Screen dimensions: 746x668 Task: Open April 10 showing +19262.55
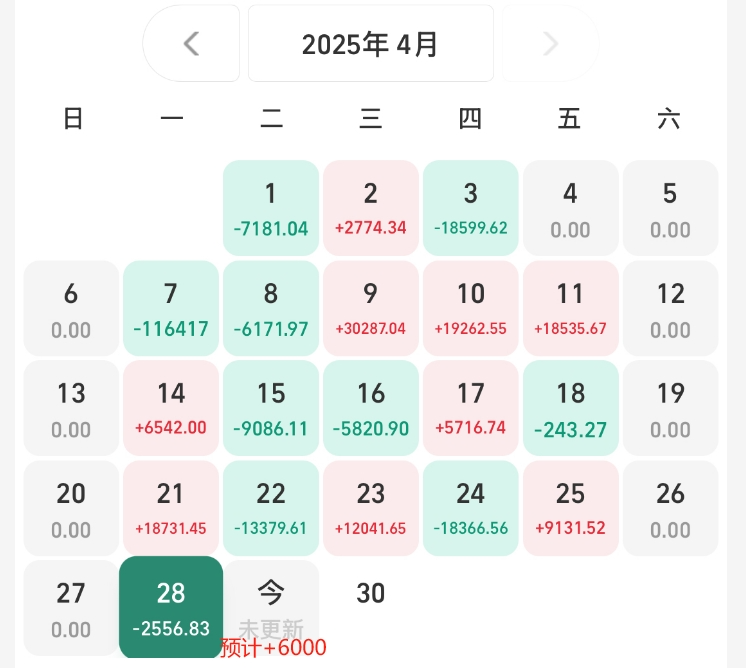tap(471, 308)
